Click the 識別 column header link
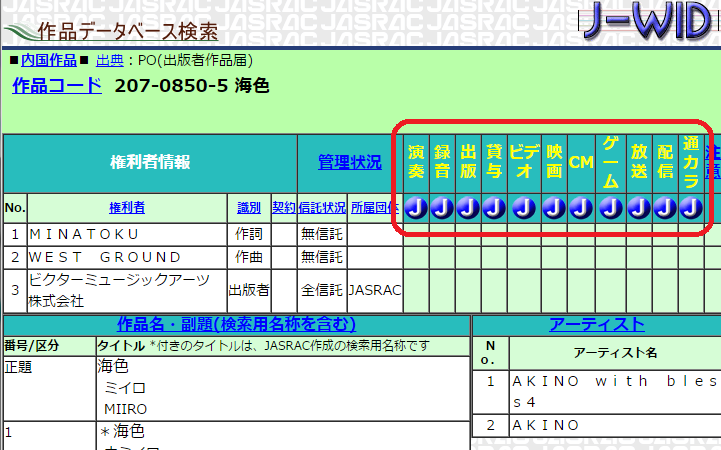 (x=249, y=208)
